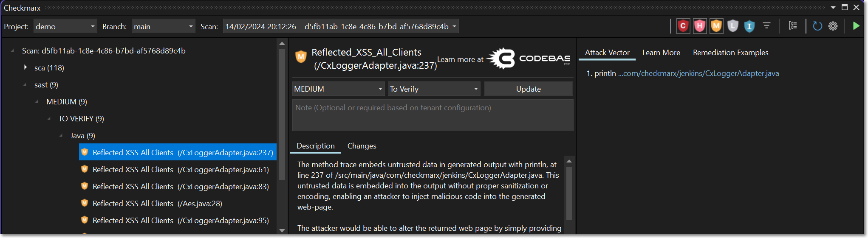Toggle the Medium severity filter shield
868x238 pixels.
[x=716, y=26]
